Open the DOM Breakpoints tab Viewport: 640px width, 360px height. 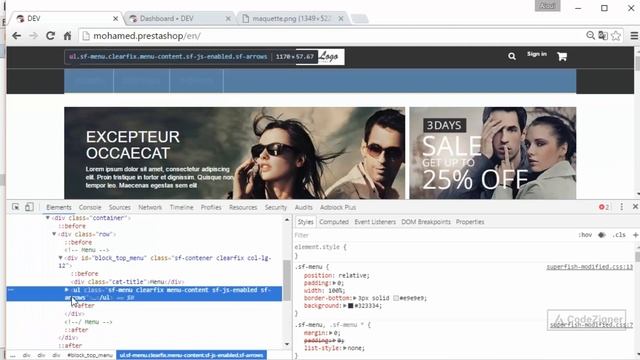pyautogui.click(x=426, y=222)
